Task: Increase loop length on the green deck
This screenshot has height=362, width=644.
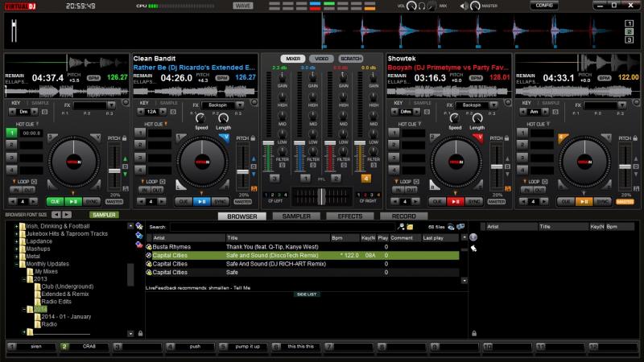Action: point(33,202)
